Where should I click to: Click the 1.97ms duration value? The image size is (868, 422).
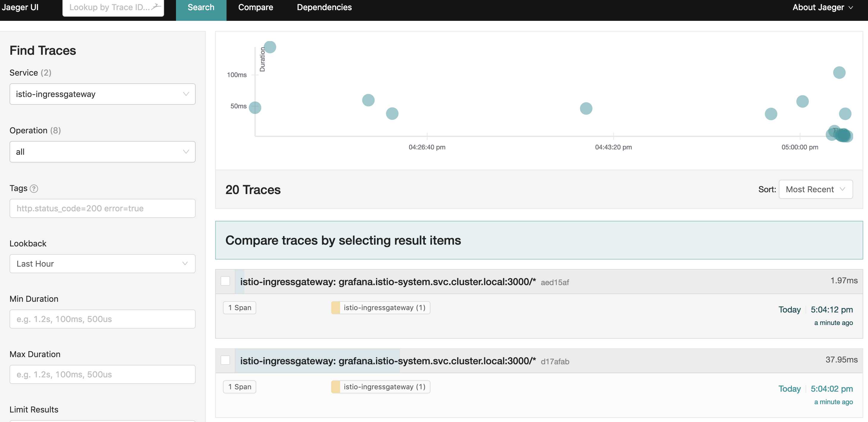[844, 281]
